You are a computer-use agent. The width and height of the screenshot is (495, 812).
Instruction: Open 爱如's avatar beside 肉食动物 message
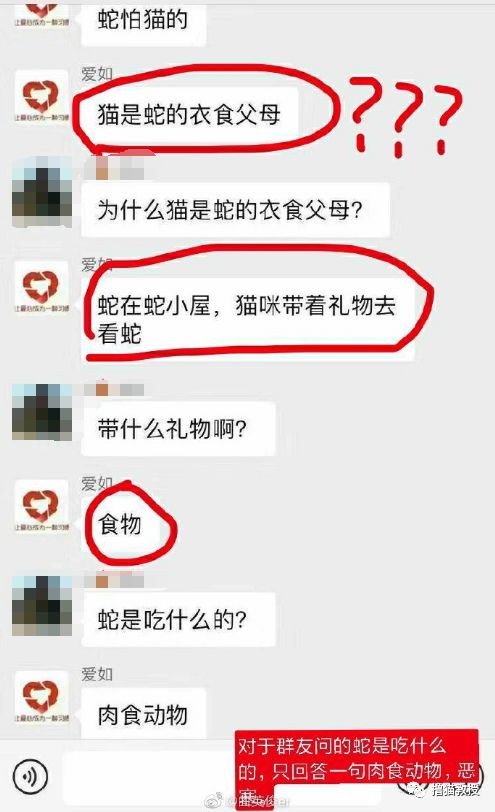pos(41,698)
